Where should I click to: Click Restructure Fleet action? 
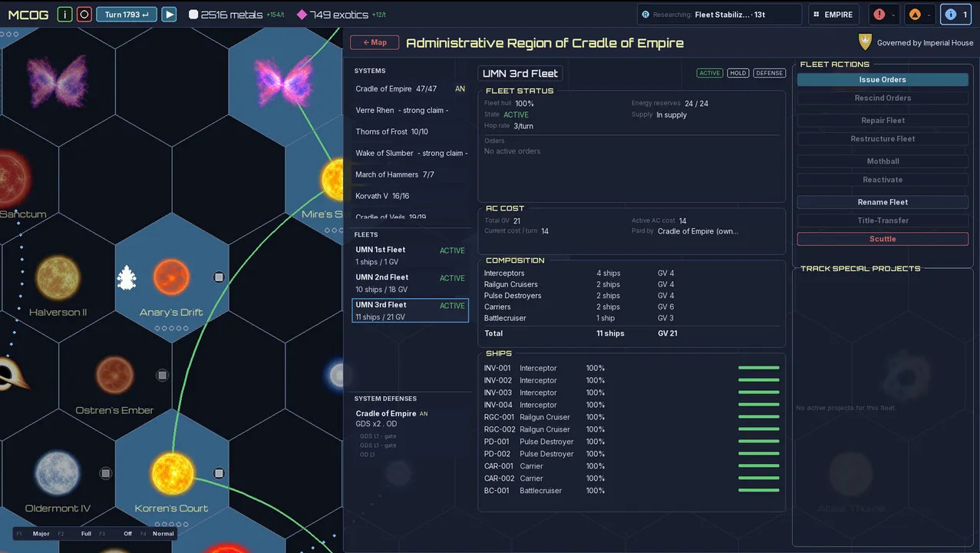pyautogui.click(x=883, y=139)
